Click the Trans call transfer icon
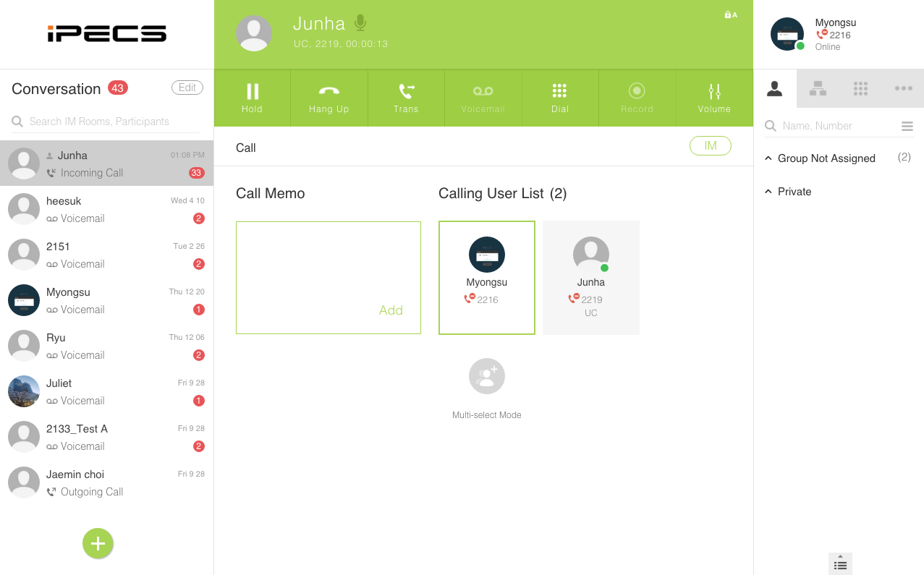Viewport: 924px width, 575px height. pos(406,98)
